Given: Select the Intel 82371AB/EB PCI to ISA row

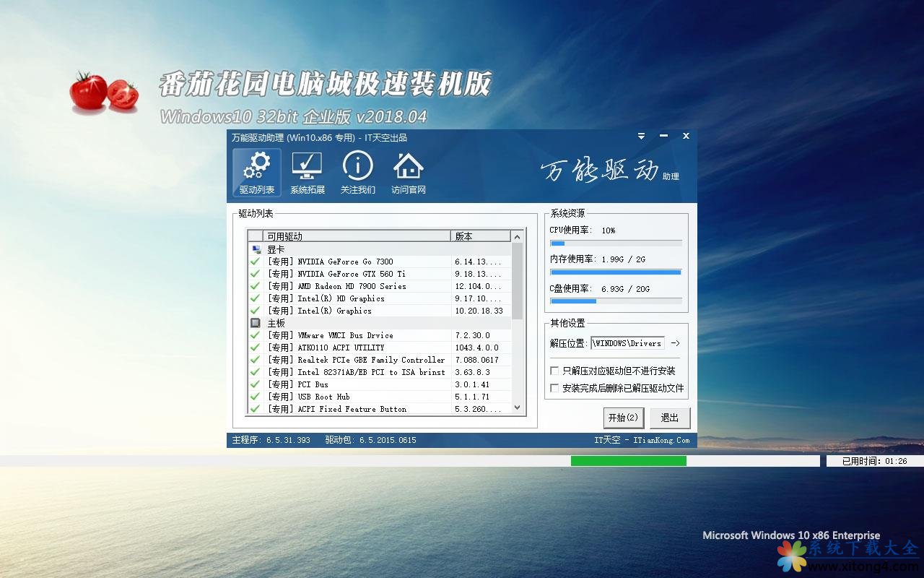Looking at the screenshot, I should click(x=379, y=372).
